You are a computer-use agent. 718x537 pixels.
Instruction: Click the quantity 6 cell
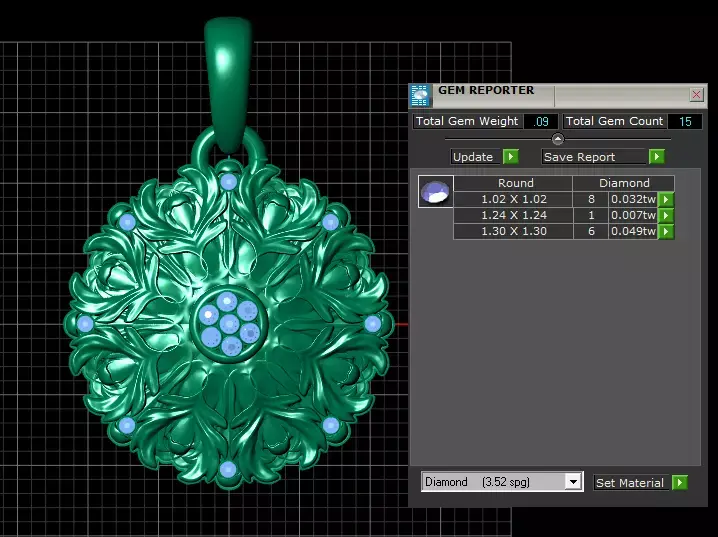point(591,231)
